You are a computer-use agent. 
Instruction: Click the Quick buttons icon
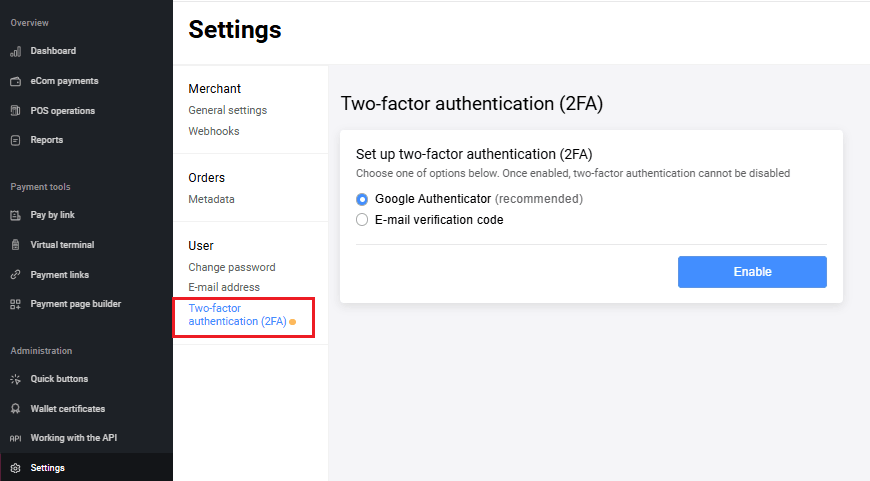click(15, 379)
